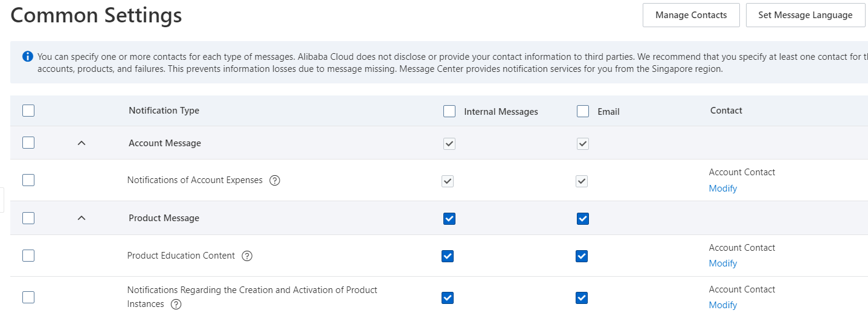Select the Account Message row checkbox
The height and width of the screenshot is (313, 868).
28,143
